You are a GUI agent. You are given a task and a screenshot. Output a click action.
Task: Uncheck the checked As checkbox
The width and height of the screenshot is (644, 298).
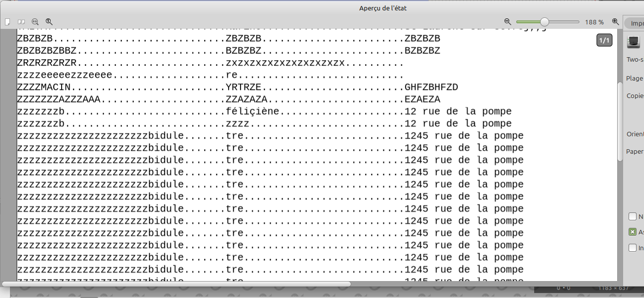(x=633, y=232)
